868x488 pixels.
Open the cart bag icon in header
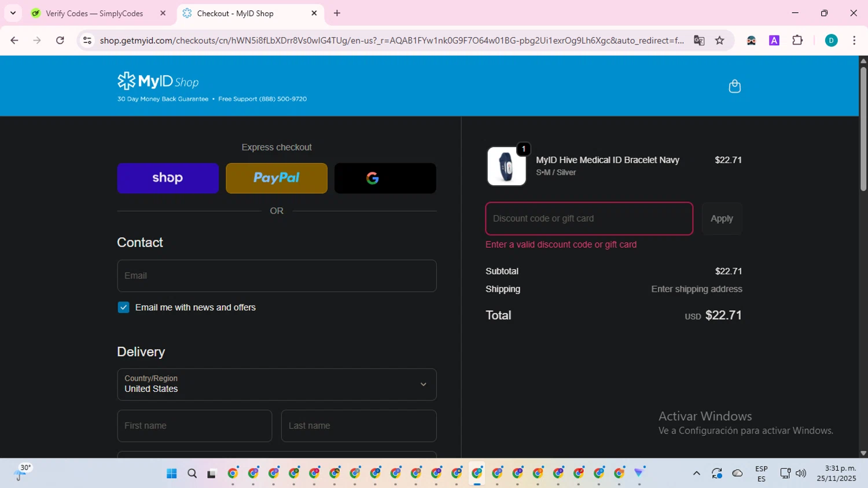tap(734, 86)
